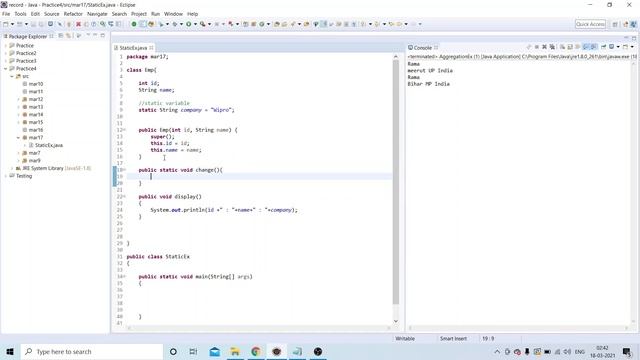Toggle Show Console When Error Changes

tap(594, 47)
